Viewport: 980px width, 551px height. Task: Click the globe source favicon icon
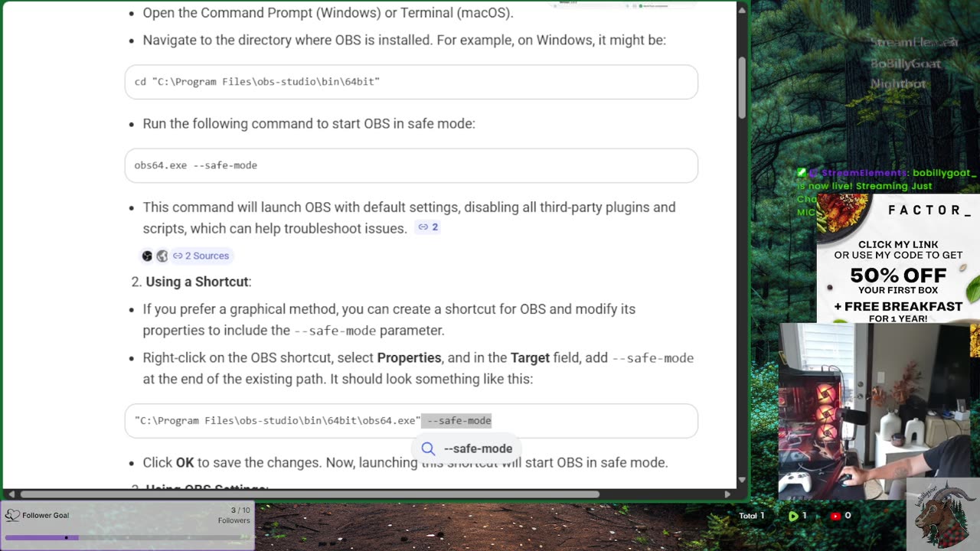coord(162,256)
